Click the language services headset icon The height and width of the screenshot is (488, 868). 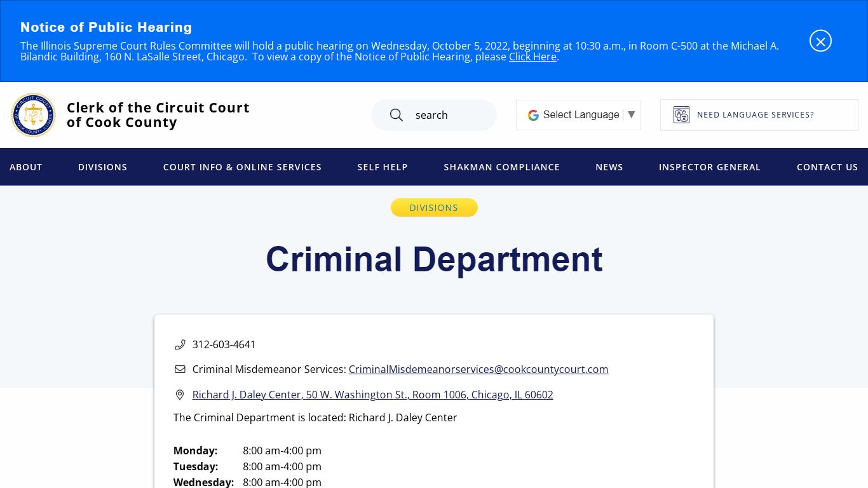(x=681, y=114)
